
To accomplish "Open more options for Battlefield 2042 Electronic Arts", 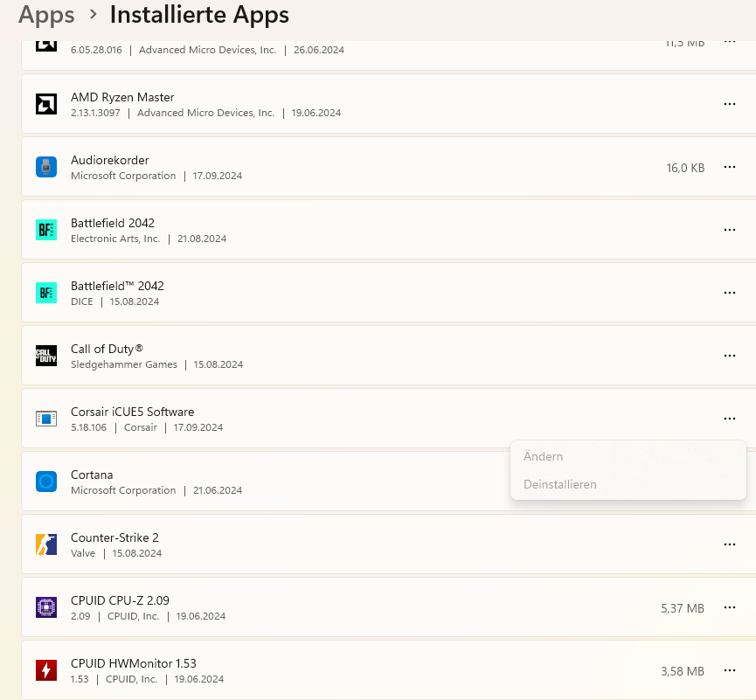I will (730, 230).
